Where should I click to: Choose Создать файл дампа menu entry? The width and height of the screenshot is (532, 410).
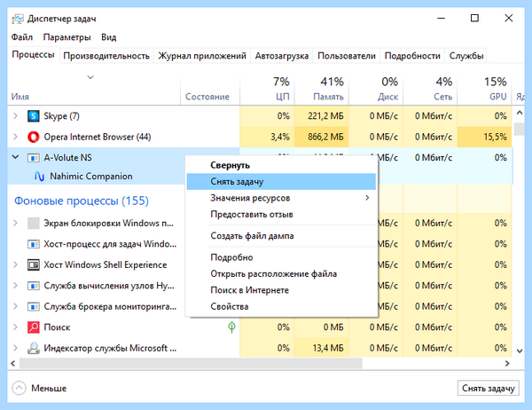tap(281, 236)
